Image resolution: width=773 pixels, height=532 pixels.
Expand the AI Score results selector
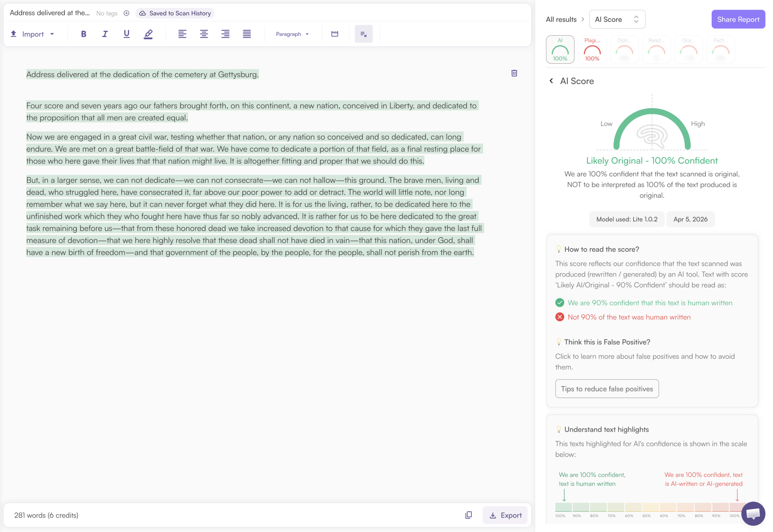point(617,19)
